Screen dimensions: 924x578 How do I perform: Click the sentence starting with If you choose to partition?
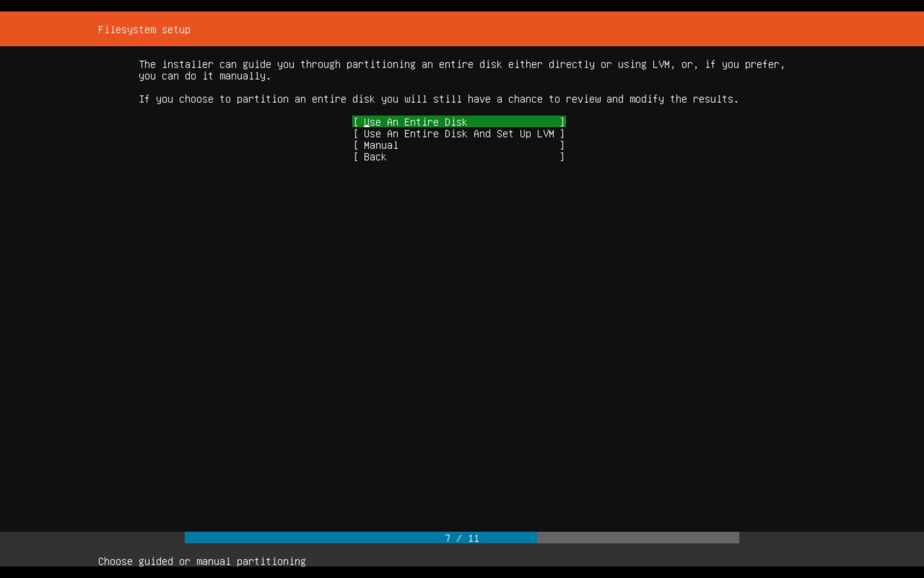point(439,99)
